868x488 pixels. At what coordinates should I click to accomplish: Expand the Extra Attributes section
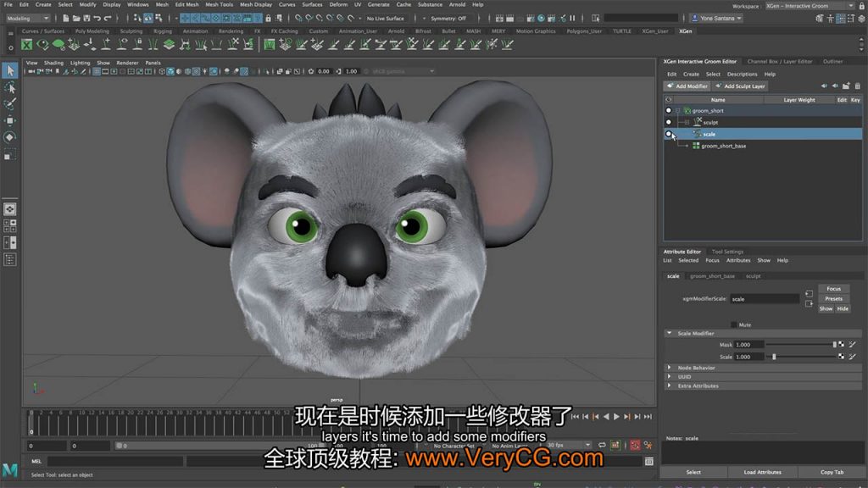point(670,385)
